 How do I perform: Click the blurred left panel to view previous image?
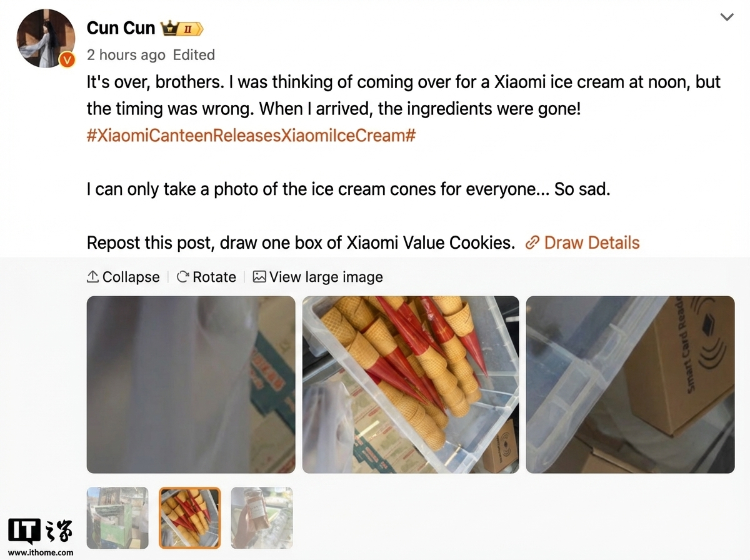(191, 384)
